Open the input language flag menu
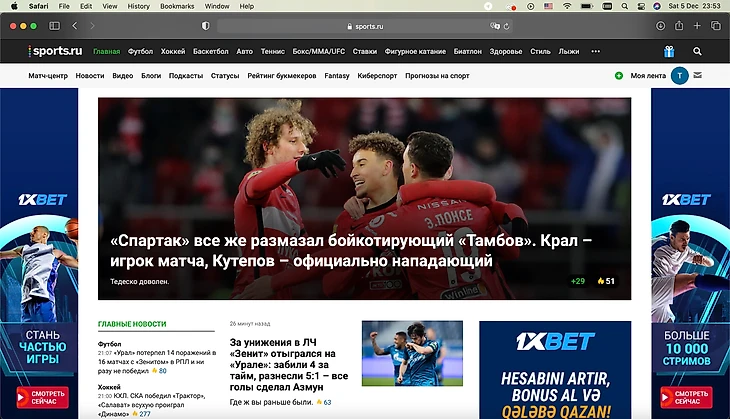This screenshot has height=419, width=730. pyautogui.click(x=548, y=6)
